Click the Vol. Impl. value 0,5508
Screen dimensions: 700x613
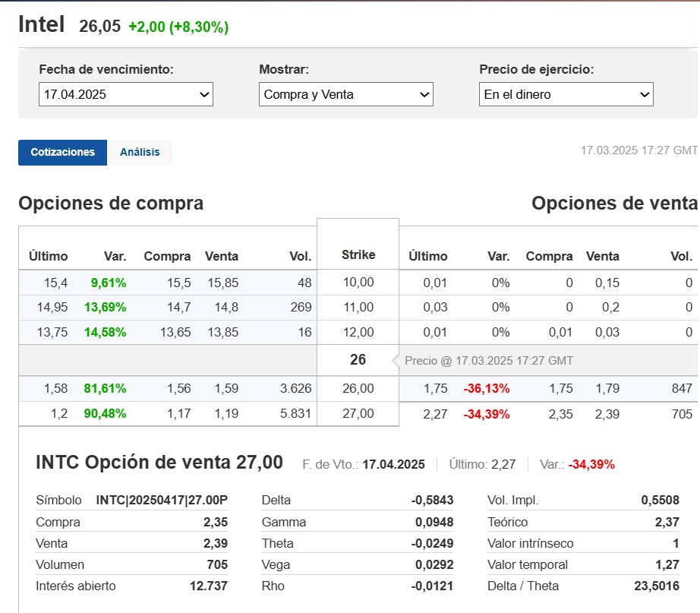(x=661, y=500)
